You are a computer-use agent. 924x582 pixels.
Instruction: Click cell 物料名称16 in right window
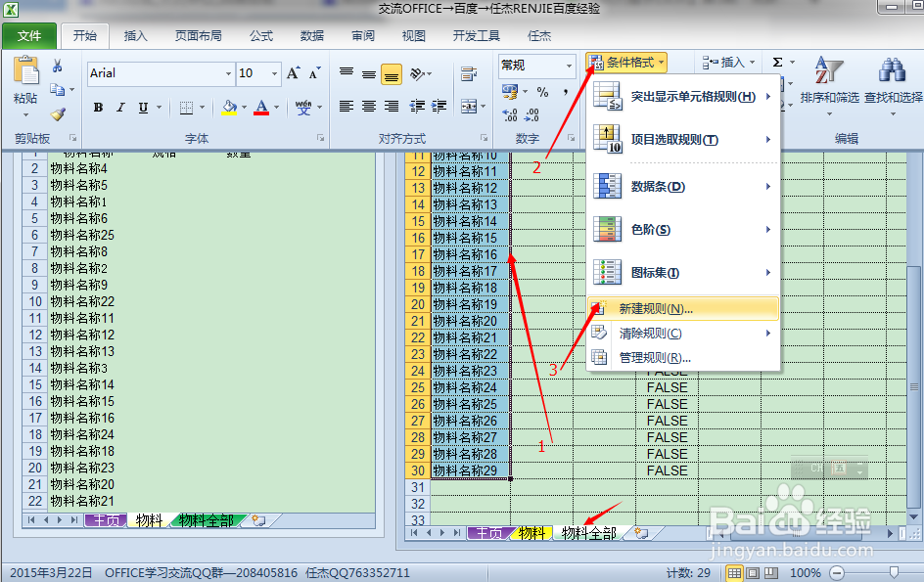[470, 254]
